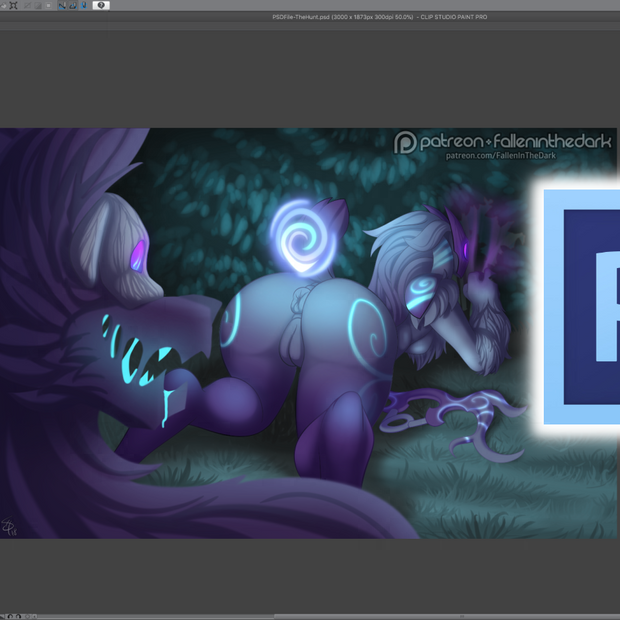
Task: Click the grayed Clear Outside Selection icon
Action: click(x=27, y=6)
